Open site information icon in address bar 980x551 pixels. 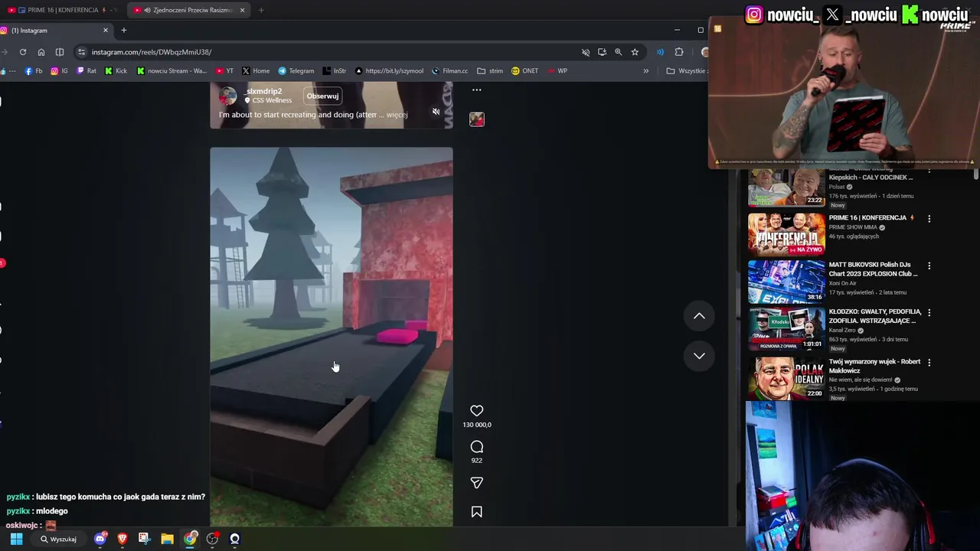coord(81,52)
